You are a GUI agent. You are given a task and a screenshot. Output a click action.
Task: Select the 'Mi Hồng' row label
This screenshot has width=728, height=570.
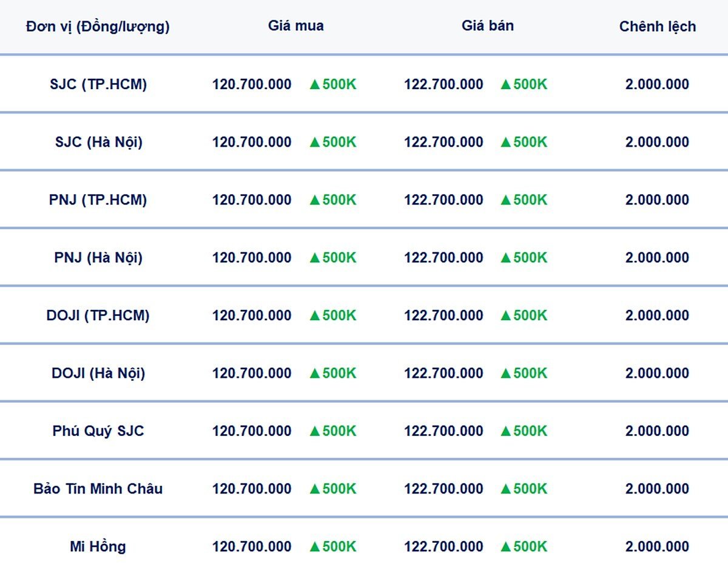[98, 546]
